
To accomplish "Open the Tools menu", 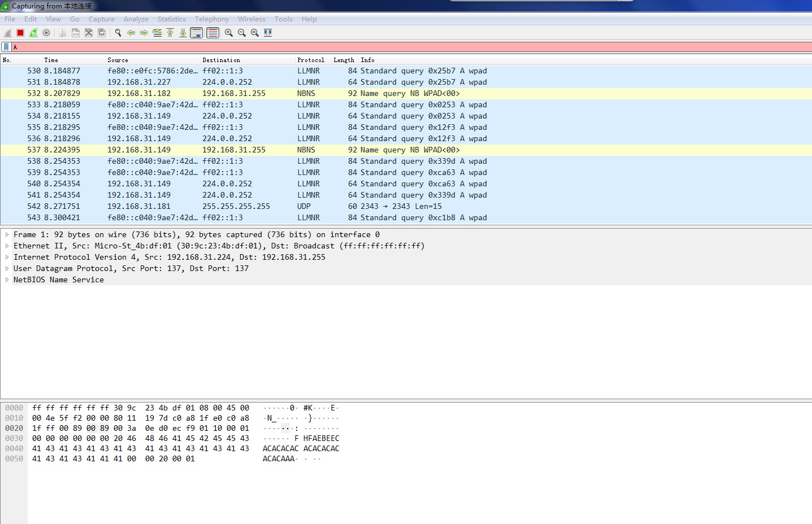I will coord(284,19).
